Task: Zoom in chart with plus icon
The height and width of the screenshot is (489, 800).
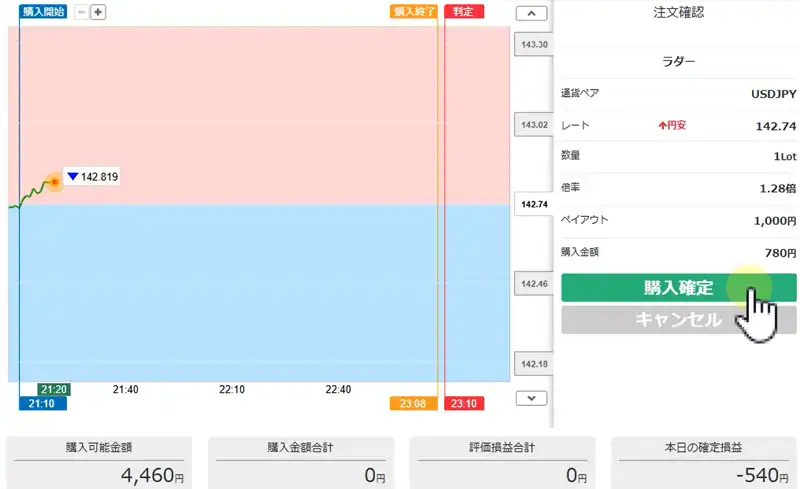Action: [98, 12]
